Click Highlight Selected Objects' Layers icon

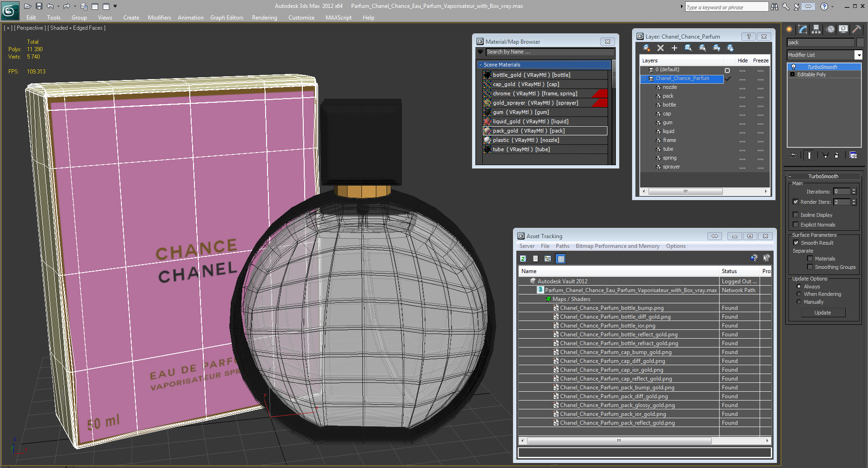click(x=702, y=48)
